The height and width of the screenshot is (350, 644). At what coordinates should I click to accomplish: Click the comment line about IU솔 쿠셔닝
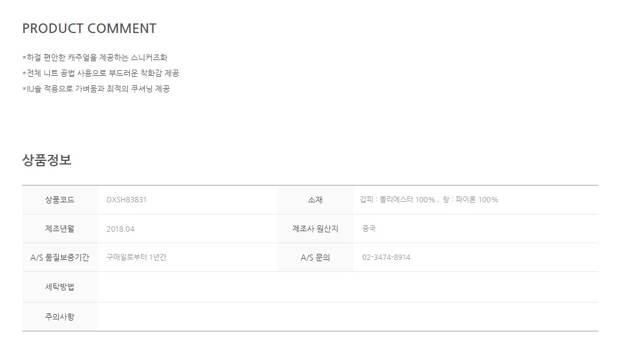click(97, 89)
